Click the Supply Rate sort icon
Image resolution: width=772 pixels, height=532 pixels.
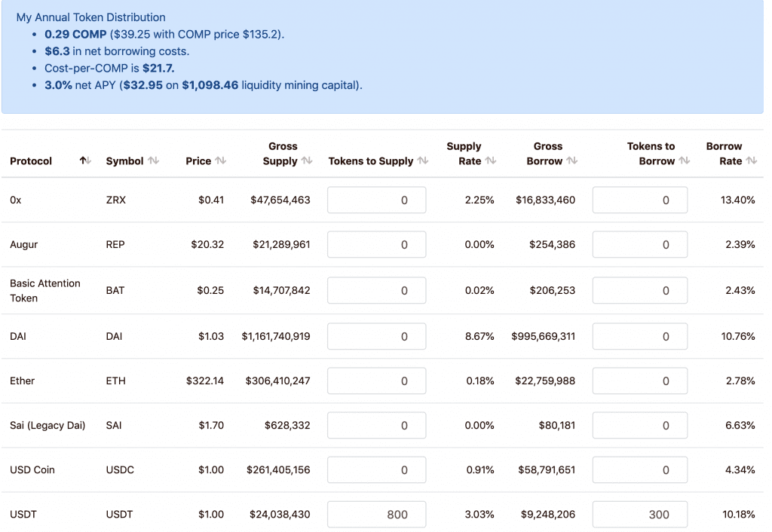point(490,161)
